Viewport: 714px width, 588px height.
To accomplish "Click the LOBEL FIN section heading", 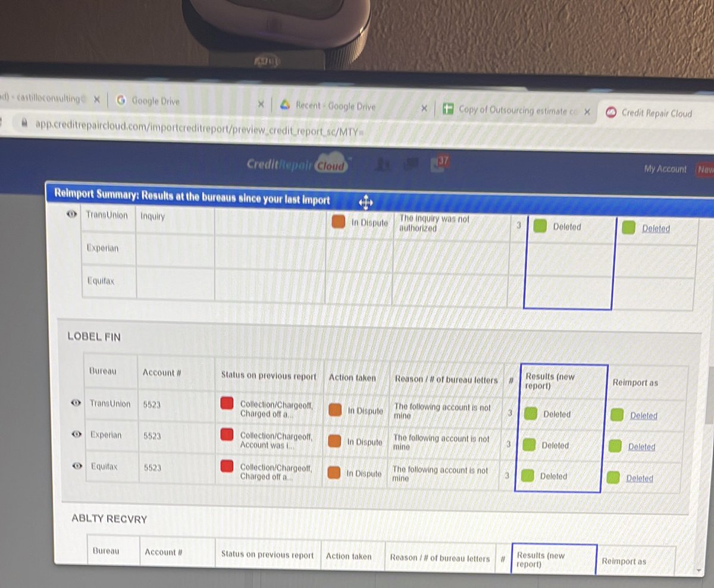I will point(94,337).
